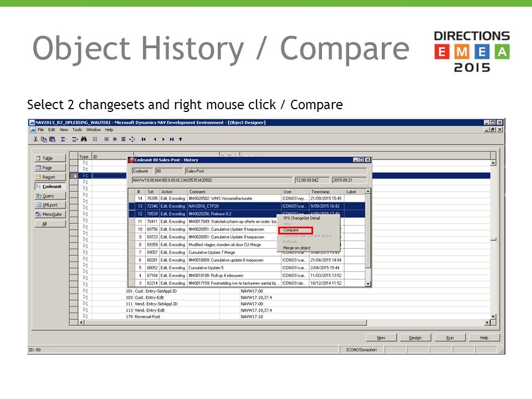Image resolution: width=532 pixels, height=399 pixels.
Task: Select the Report object type button
Action: pos(50,177)
